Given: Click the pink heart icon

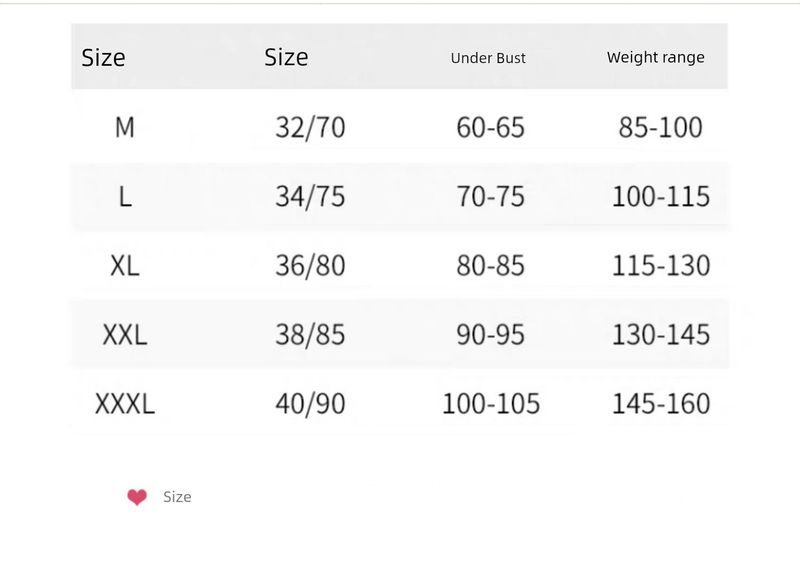Looking at the screenshot, I should click(x=137, y=497).
